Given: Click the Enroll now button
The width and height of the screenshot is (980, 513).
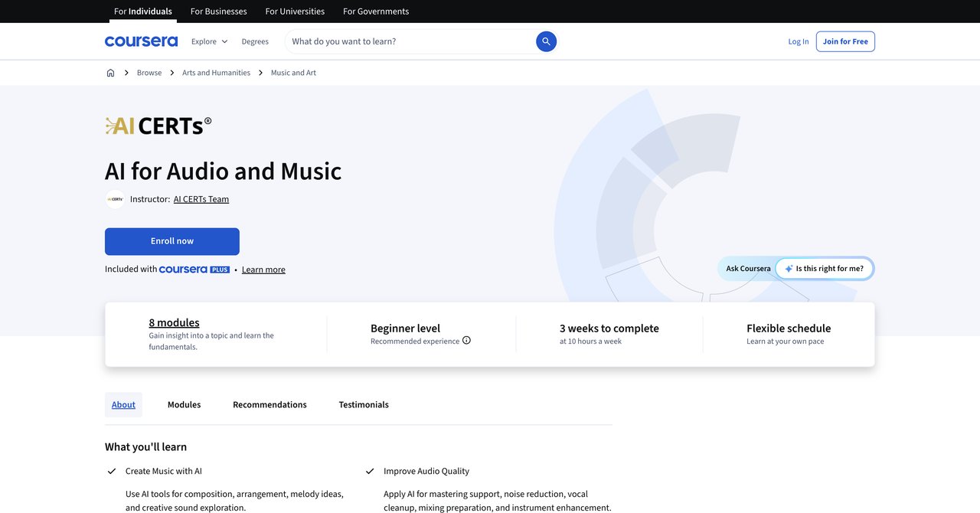Looking at the screenshot, I should point(172,241).
